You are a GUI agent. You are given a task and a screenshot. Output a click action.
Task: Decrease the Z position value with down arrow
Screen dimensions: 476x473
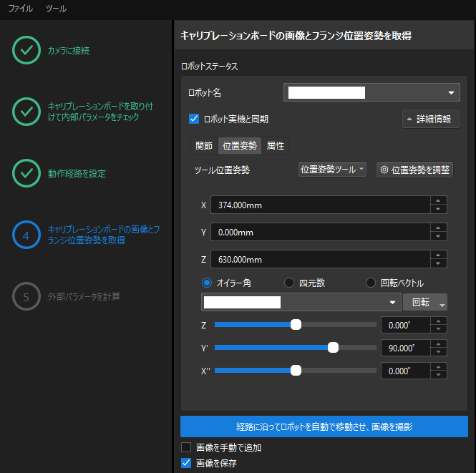(439, 263)
